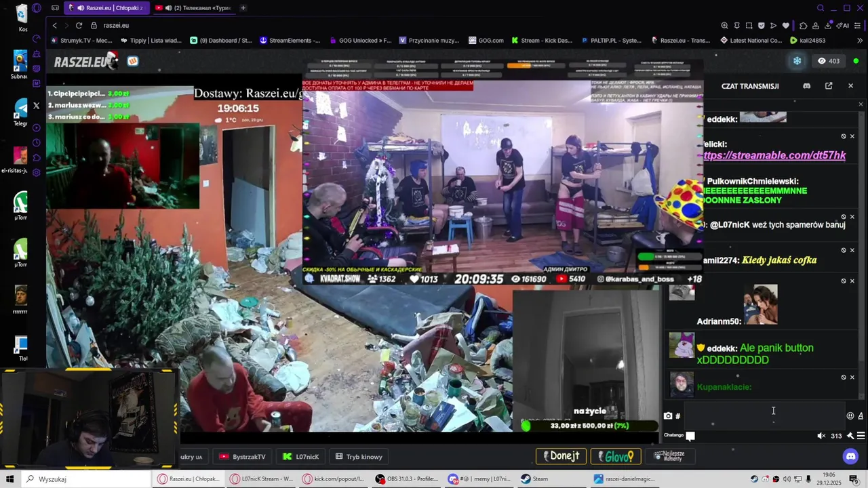Switch to L07nicK Kick stream
This screenshot has height=488, width=868.
[301, 457]
